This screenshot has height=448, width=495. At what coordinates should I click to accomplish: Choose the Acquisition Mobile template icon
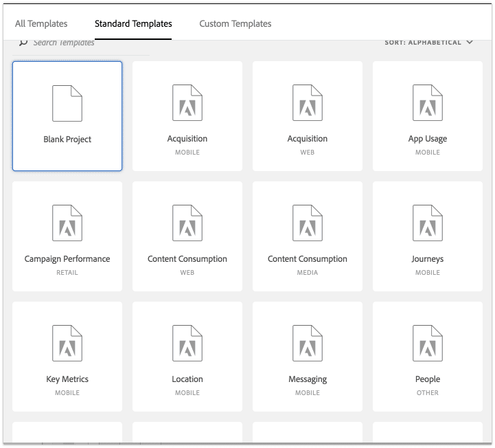pos(187,103)
